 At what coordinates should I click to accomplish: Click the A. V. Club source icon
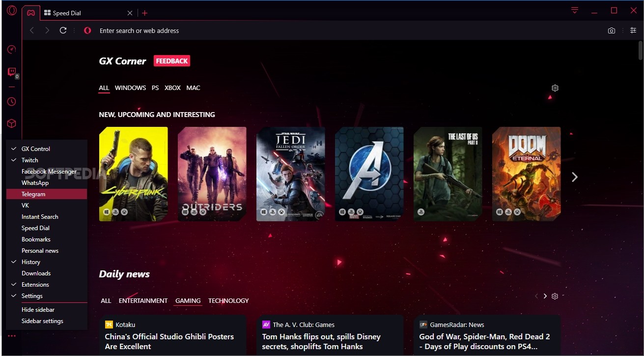point(266,325)
